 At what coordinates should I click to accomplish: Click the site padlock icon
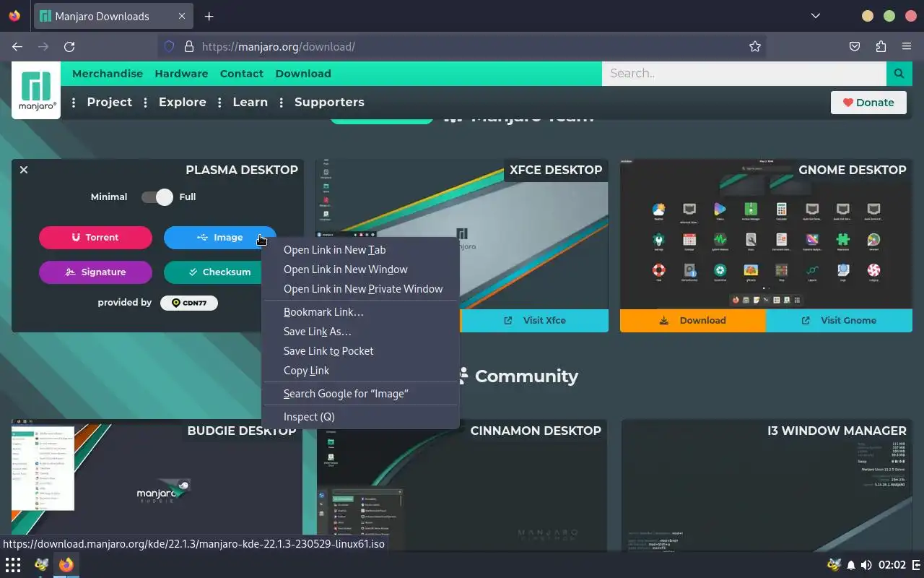tap(189, 46)
